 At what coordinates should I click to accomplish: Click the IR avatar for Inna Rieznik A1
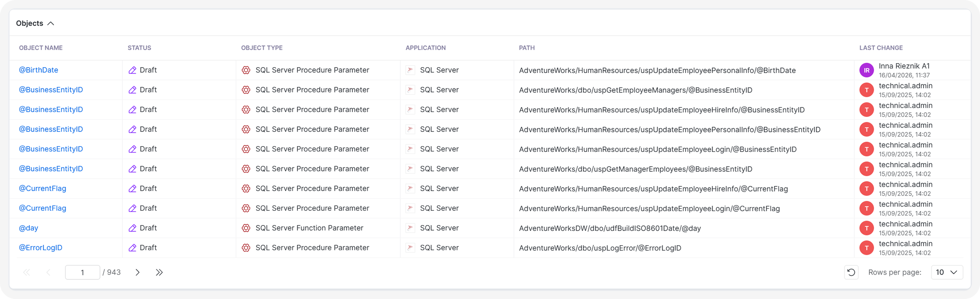pyautogui.click(x=866, y=70)
